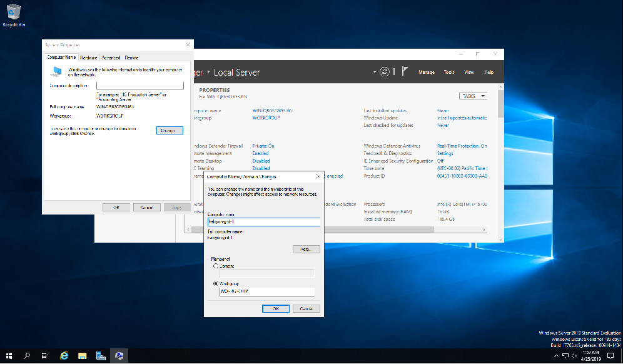Click IE Enhanced Security Off link
The width and height of the screenshot is (623, 364).
point(440,161)
